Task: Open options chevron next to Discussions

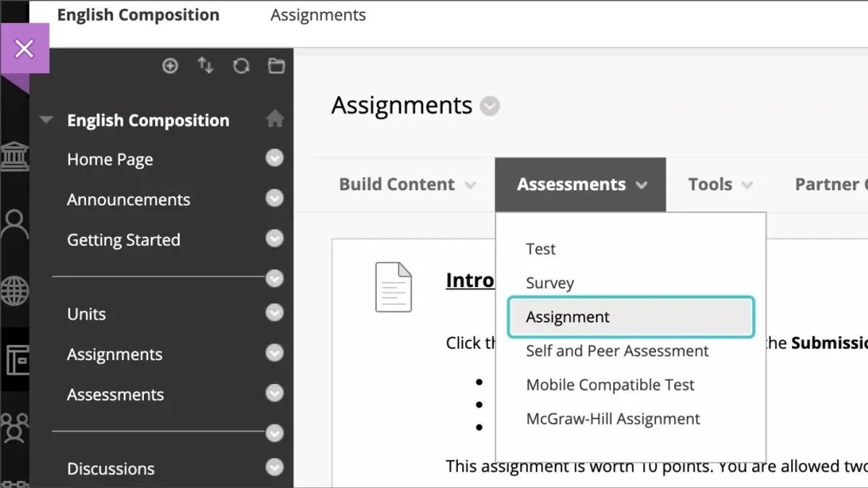Action: 274,467
